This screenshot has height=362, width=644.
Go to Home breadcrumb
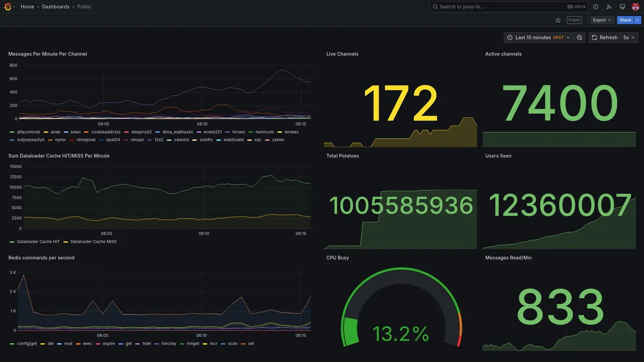coord(27,7)
